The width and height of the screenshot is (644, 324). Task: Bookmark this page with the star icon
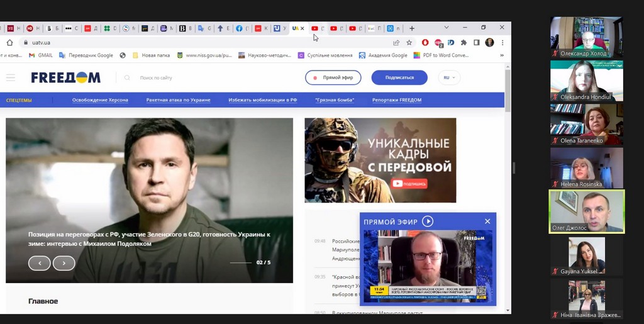(409, 43)
